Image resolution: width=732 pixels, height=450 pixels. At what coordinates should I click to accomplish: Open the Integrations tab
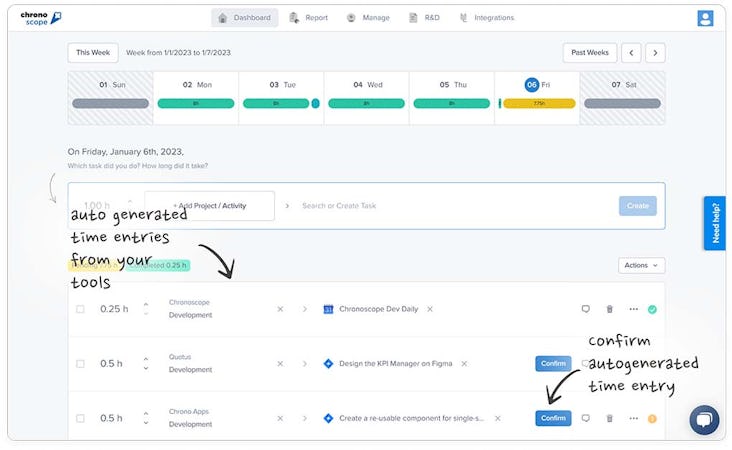click(x=487, y=18)
